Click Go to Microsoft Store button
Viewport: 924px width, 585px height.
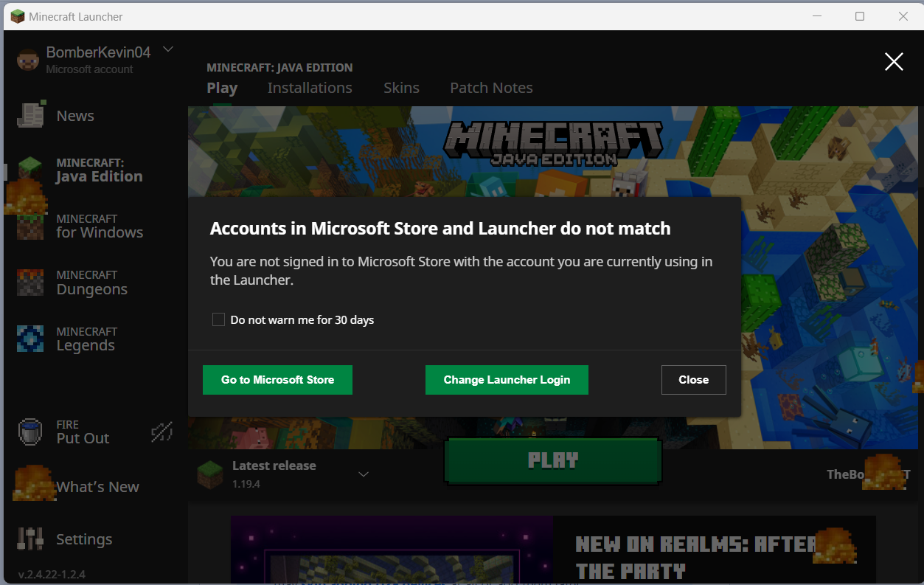pyautogui.click(x=277, y=380)
